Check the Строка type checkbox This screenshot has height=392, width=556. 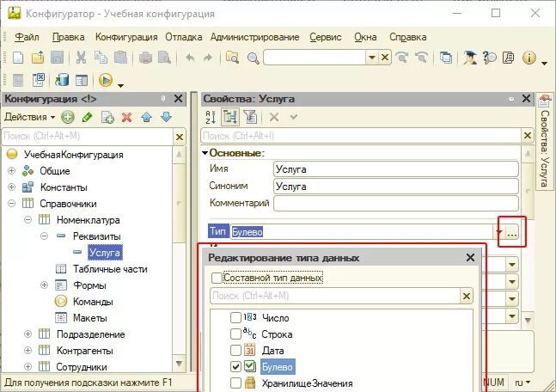(235, 334)
